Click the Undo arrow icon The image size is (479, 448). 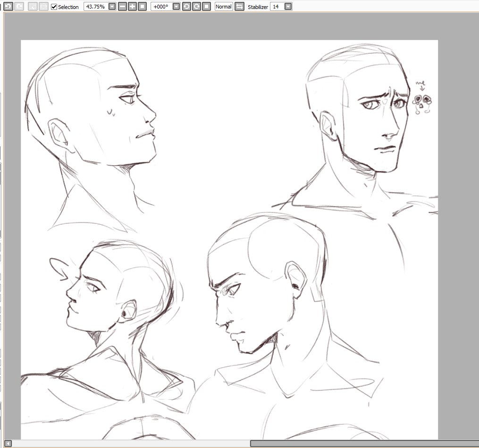click(8, 7)
